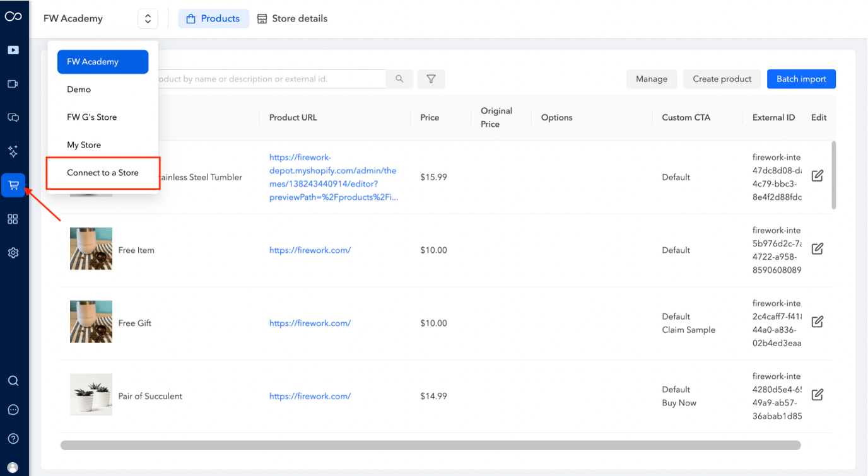Click the Create product button
Screen dimensions: 868x476
tap(722, 79)
